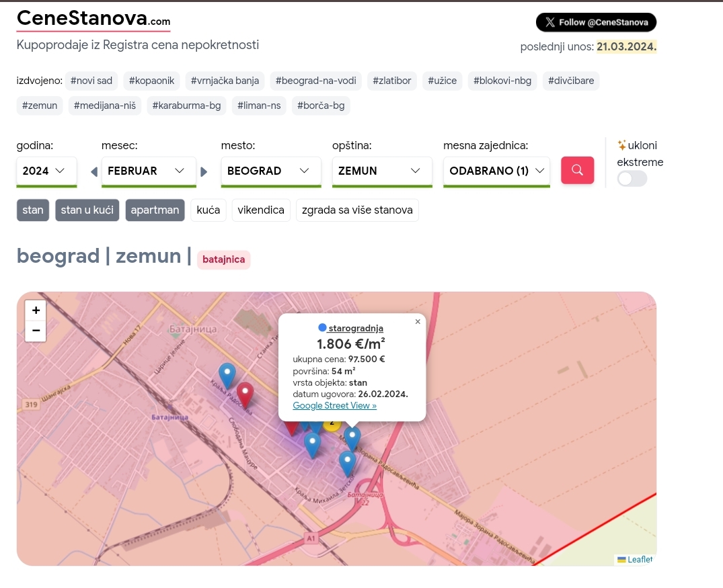Expand the opština ZEMUN dropdown

click(x=381, y=171)
